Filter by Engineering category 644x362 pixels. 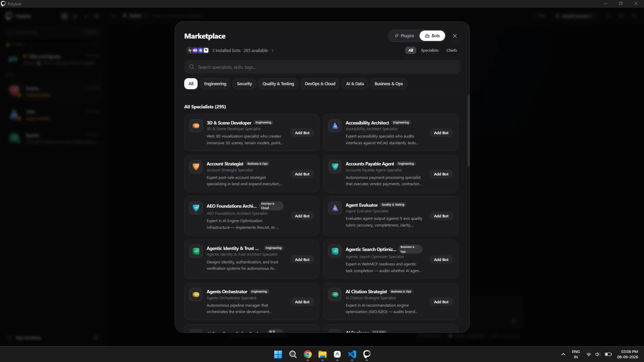coord(215,84)
